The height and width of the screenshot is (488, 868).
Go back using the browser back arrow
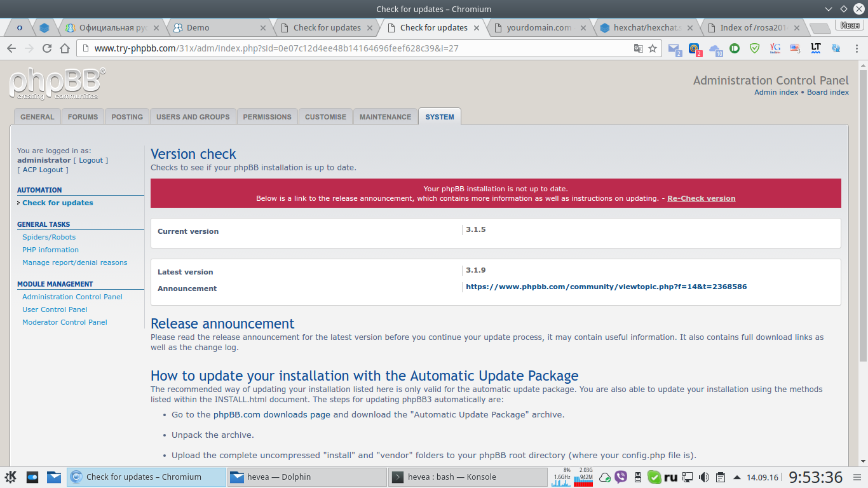pos(11,48)
